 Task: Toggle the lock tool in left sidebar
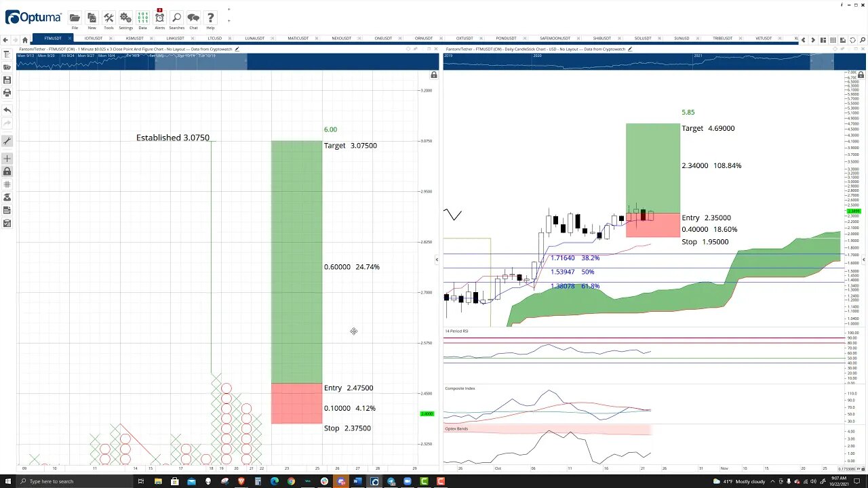coord(7,171)
